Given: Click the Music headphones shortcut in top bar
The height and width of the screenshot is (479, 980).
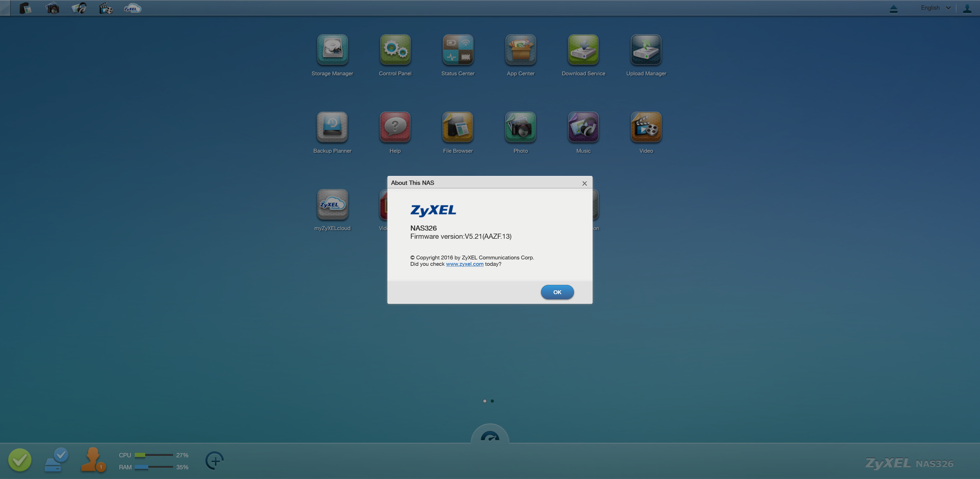Looking at the screenshot, I should click(79, 8).
